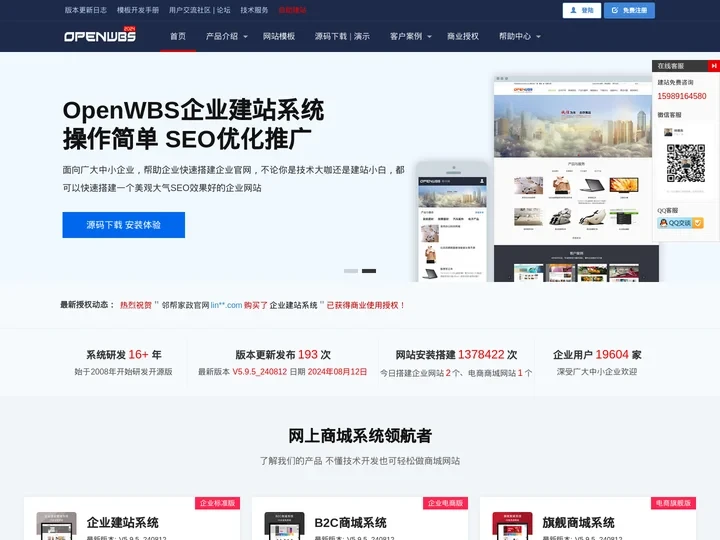720x540 pixels.
Task: Click the mobile phone preview image
Action: [x=453, y=222]
